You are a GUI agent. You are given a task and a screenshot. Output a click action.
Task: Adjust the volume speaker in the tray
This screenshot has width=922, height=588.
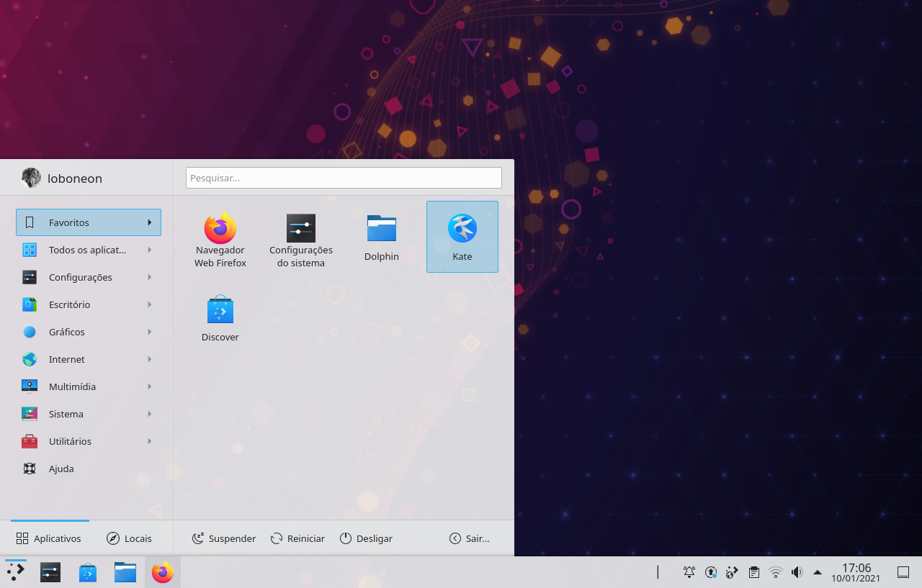pos(797,572)
